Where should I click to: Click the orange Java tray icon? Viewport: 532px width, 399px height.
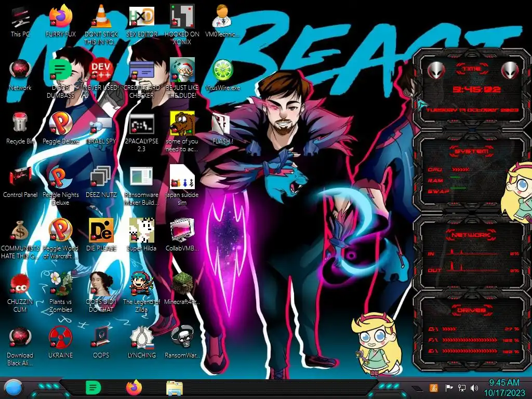(434, 388)
